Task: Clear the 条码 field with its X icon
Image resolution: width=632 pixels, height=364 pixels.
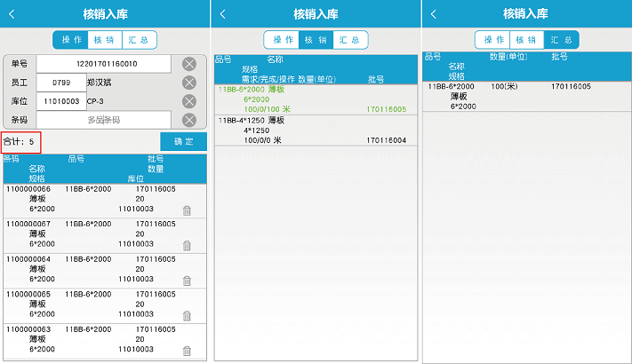Action: point(189,120)
